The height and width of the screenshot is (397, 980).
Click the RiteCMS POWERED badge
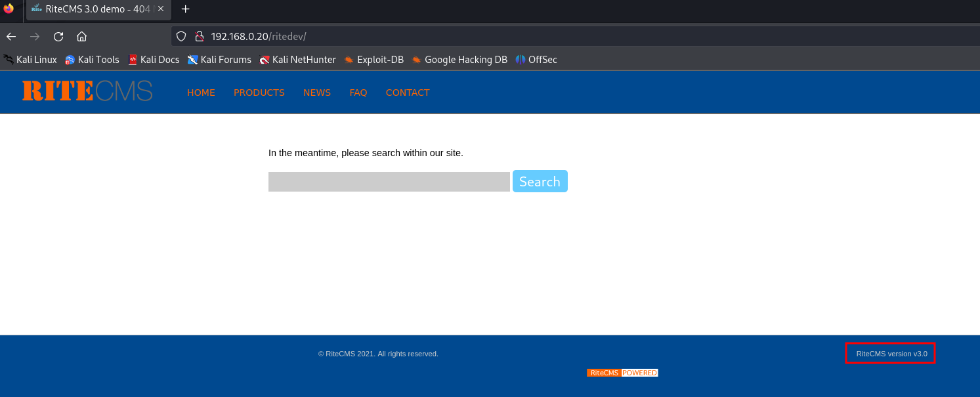622,373
